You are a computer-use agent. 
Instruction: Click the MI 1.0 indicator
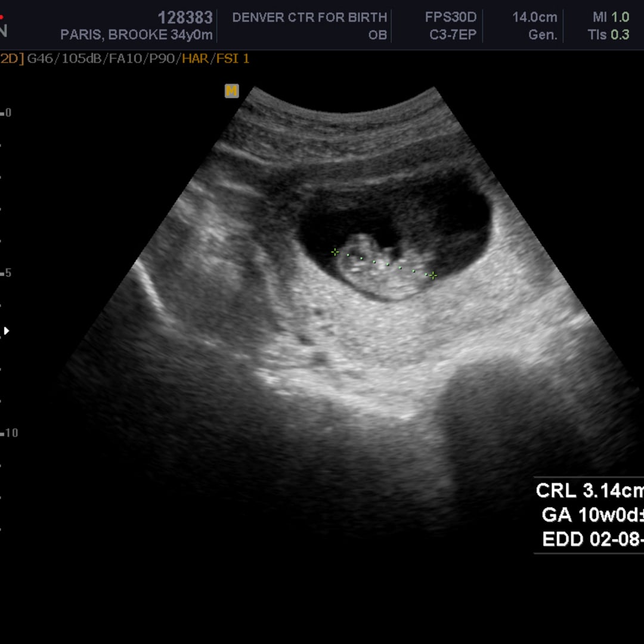(611, 17)
